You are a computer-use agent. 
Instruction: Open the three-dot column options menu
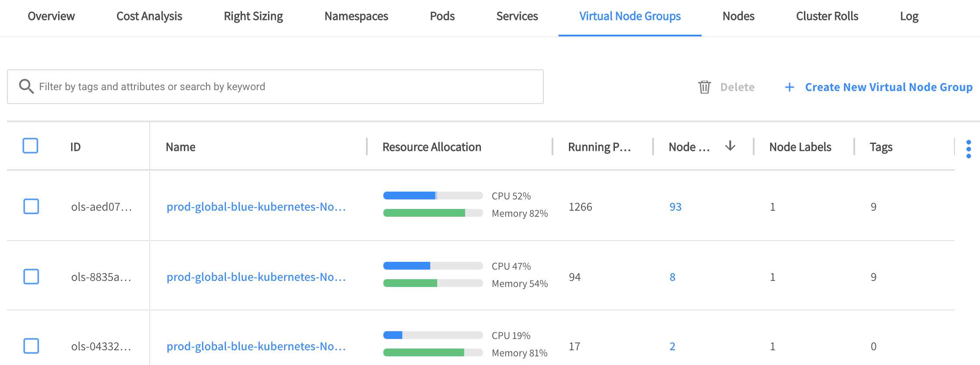968,149
